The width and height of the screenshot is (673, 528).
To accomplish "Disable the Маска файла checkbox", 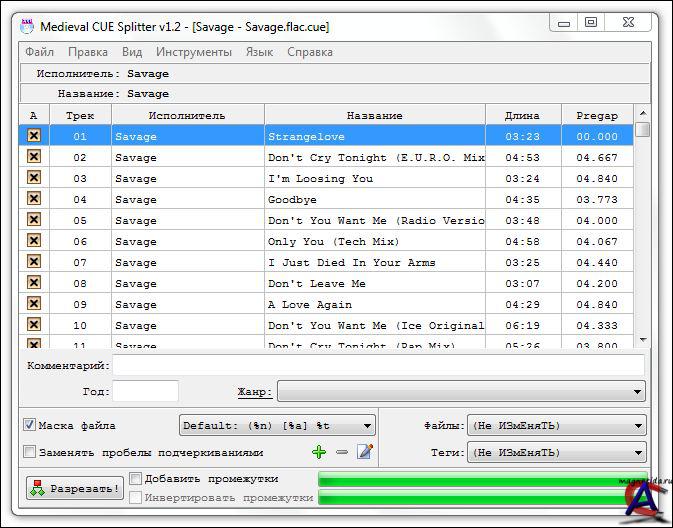I will (29, 425).
